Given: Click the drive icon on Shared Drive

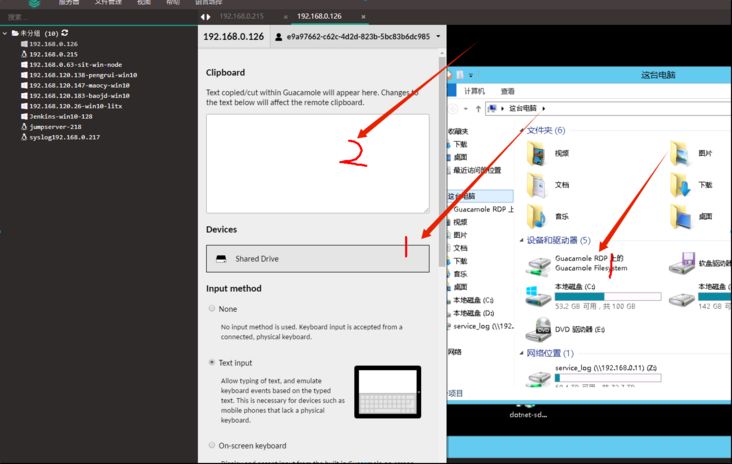Looking at the screenshot, I should 221,259.
